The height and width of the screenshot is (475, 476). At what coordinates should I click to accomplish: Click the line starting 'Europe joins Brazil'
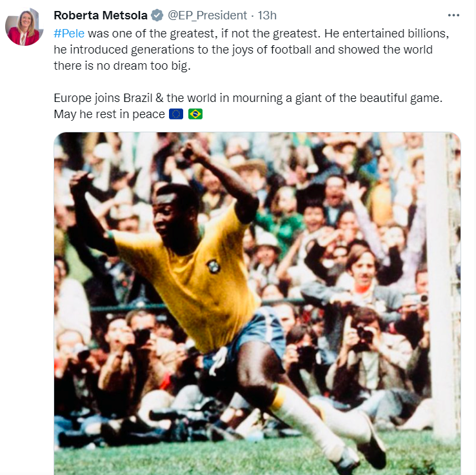[248, 98]
